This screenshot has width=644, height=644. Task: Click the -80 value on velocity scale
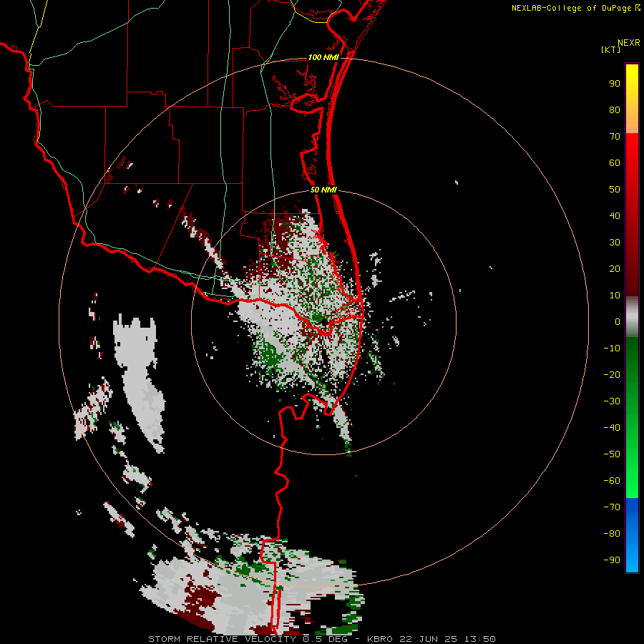pos(612,534)
